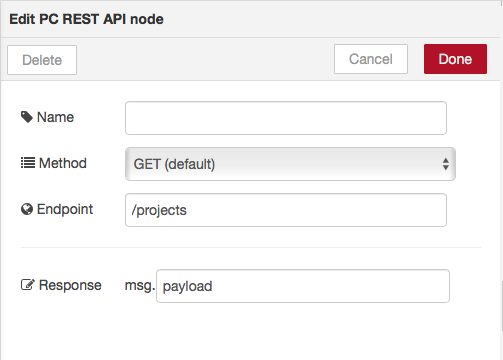Click the horizontal divider below Endpoint
The width and height of the screenshot is (503, 360).
pos(251,248)
